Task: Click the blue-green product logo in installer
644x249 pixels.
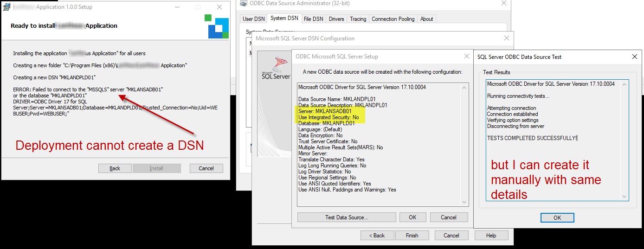Action: tap(217, 26)
